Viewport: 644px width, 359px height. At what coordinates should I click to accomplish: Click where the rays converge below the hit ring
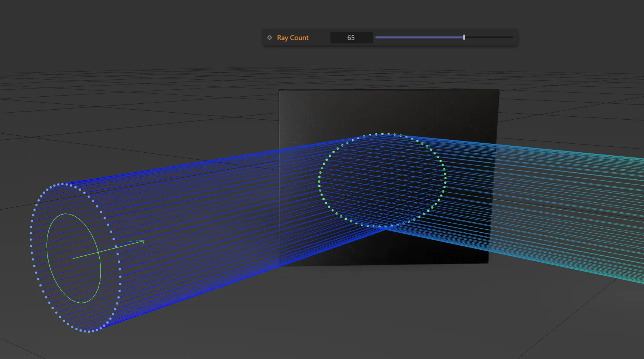[x=385, y=229]
